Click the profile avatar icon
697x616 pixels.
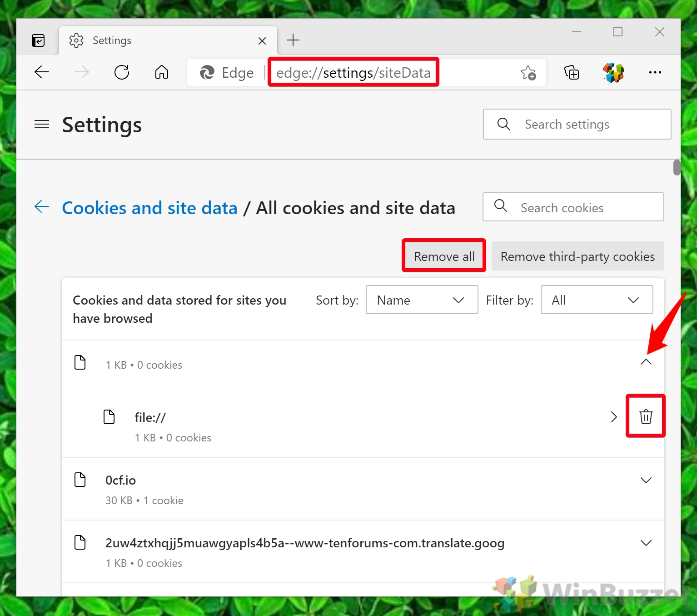click(x=613, y=72)
